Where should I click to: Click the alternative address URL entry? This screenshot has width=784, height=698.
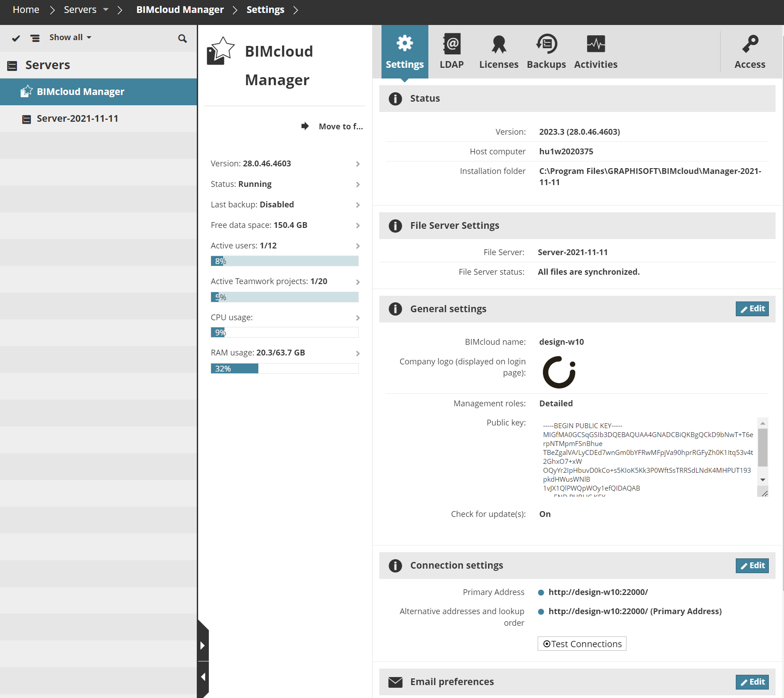(x=635, y=611)
